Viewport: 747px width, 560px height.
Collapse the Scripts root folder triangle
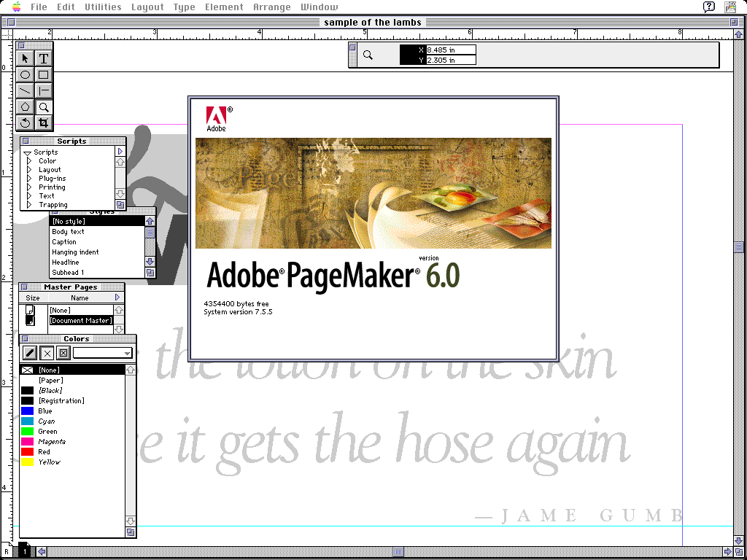pos(27,153)
